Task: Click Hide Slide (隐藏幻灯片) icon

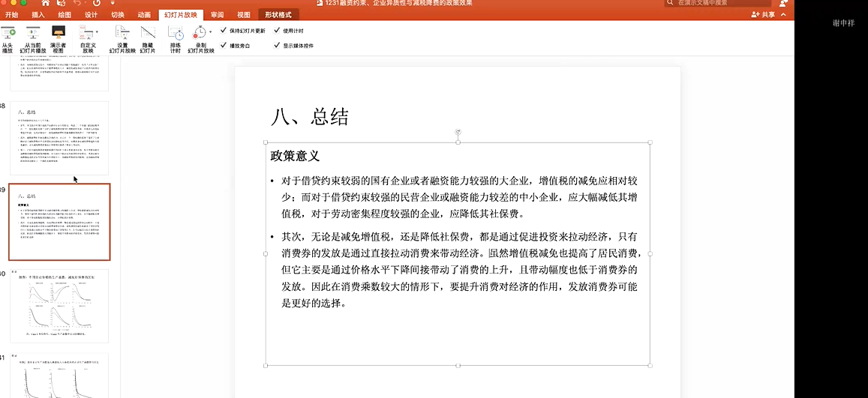Action: click(148, 33)
